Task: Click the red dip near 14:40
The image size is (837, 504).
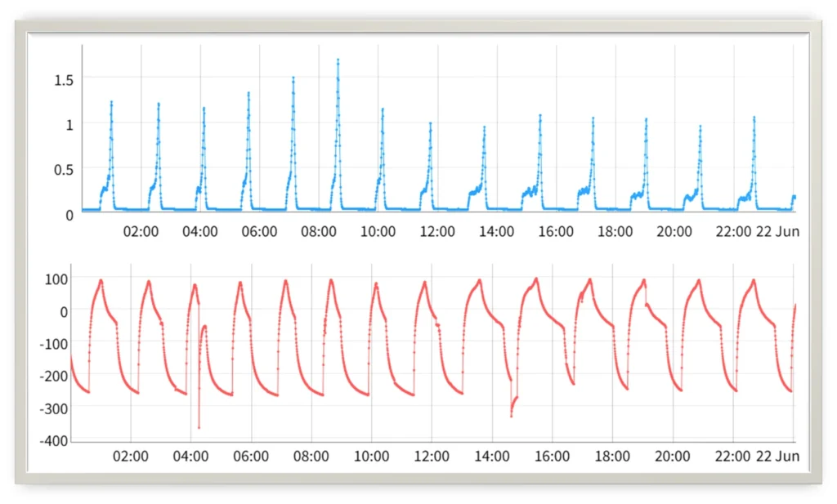Action: (512, 416)
